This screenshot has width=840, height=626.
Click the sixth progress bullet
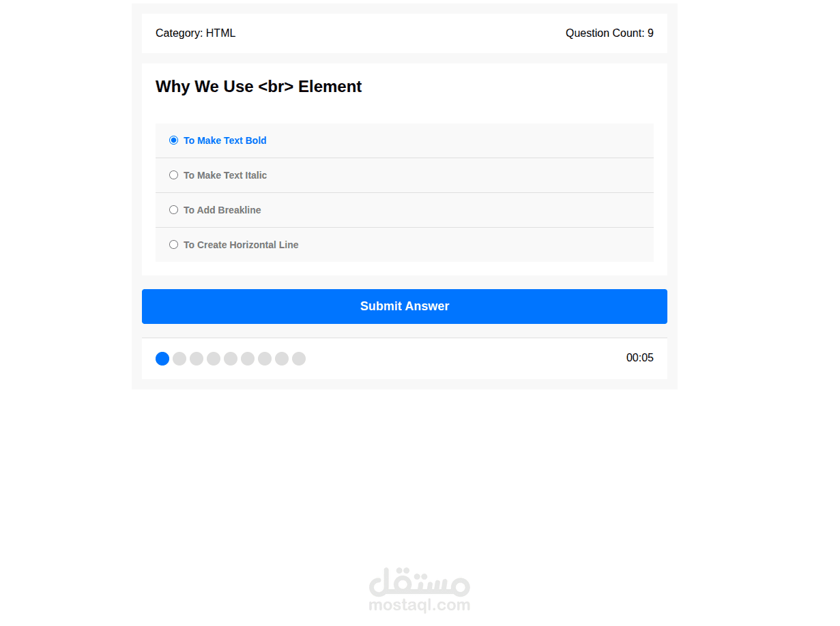pyautogui.click(x=248, y=359)
